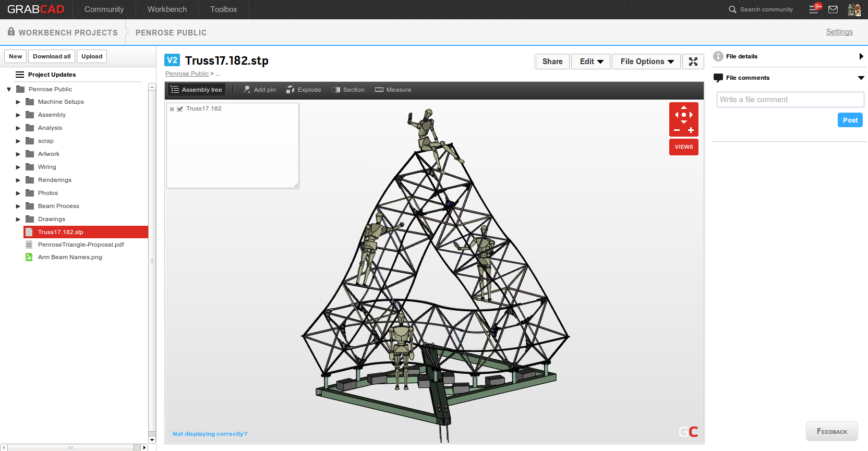The image size is (868, 451).
Task: Click the Share button
Action: 552,62
